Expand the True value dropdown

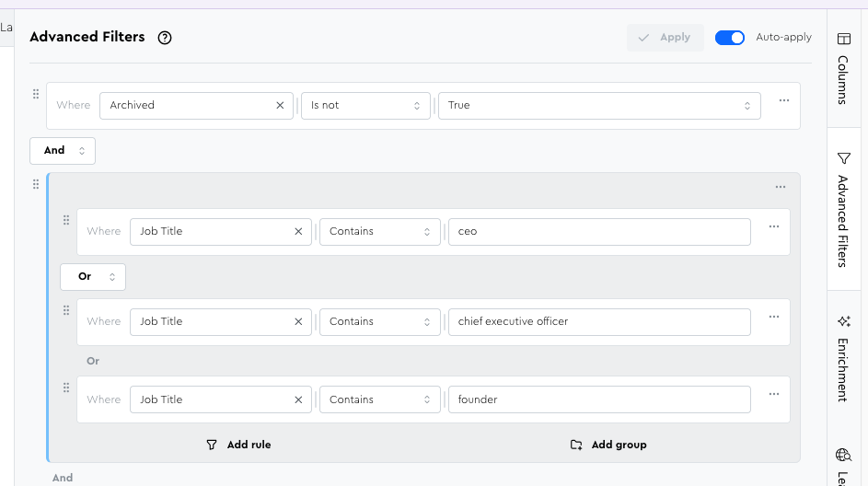tap(598, 106)
